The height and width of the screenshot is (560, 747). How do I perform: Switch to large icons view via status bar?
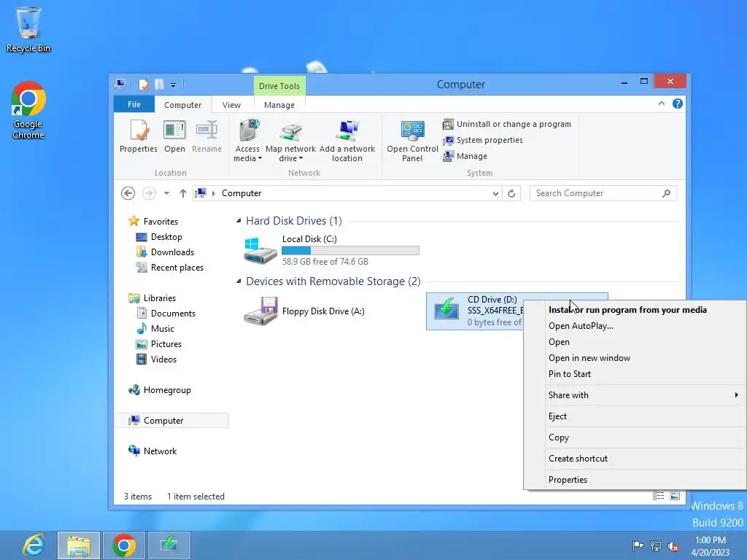pyautogui.click(x=675, y=496)
